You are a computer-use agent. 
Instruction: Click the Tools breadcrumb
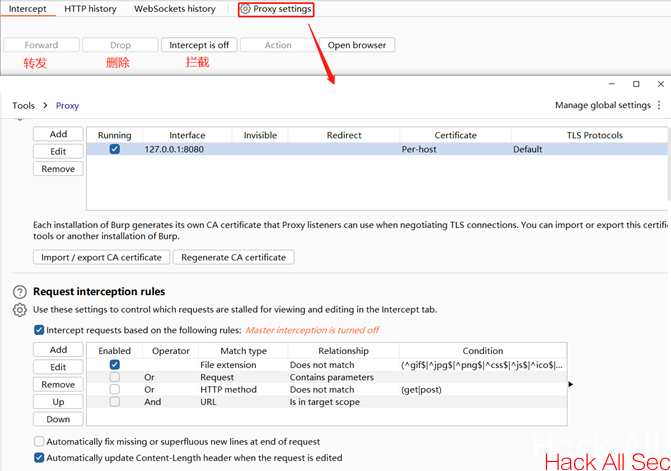tap(24, 105)
